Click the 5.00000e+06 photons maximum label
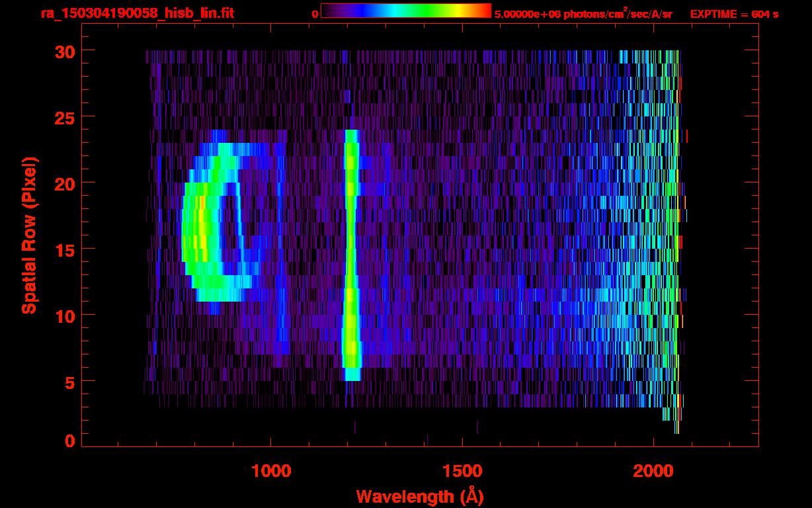 coord(583,14)
